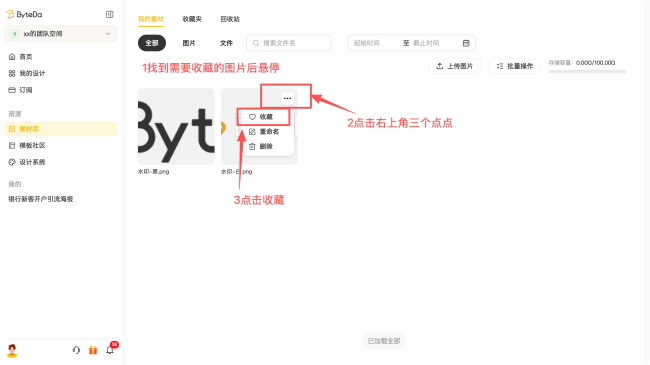Open the user avatar at bottom left

[x=12, y=350]
